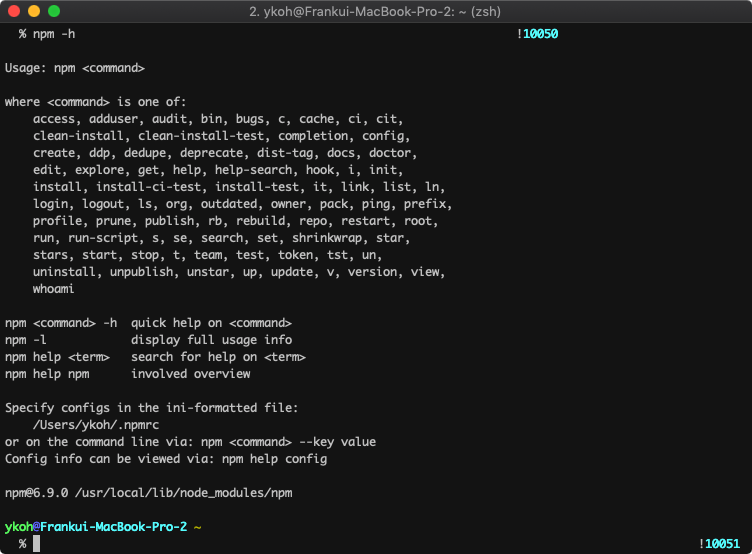
Task: Click the window title showing zsh session
Action: 375,11
